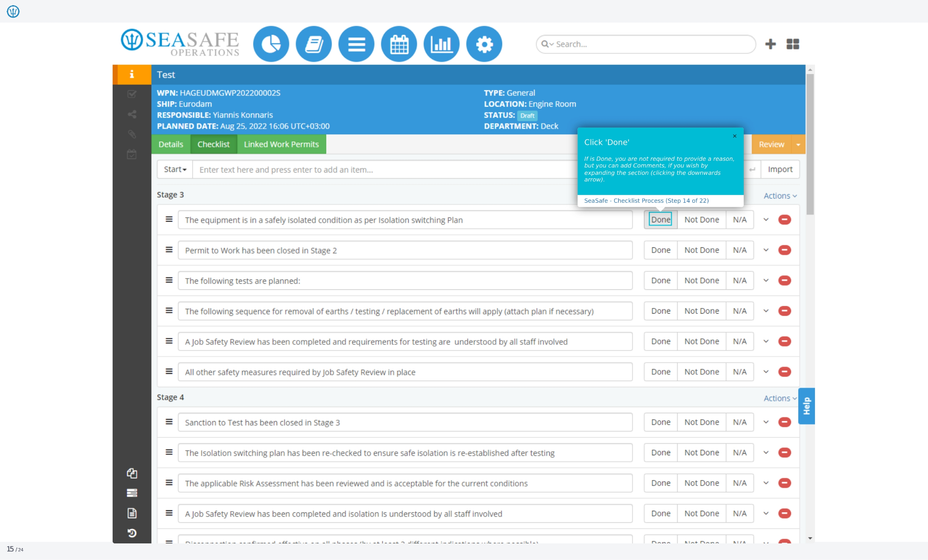The height and width of the screenshot is (560, 928).
Task: Edit 'The following tests are planned:' text field
Action: (x=405, y=281)
